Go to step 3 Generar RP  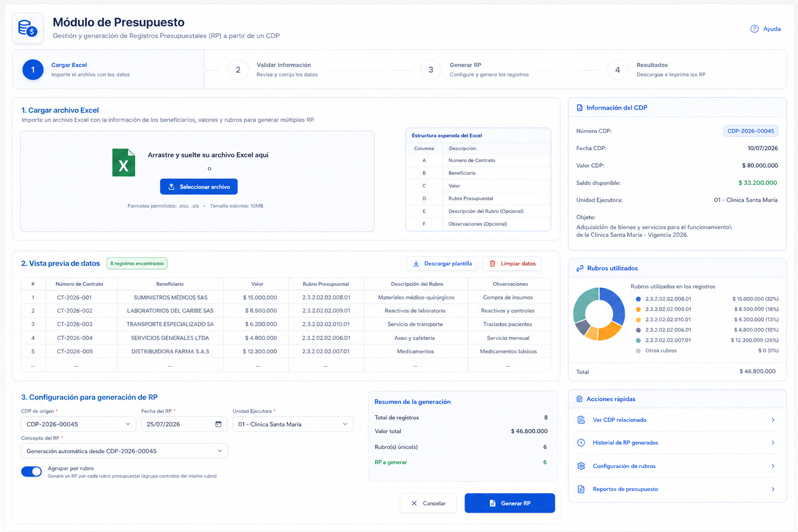click(475, 70)
